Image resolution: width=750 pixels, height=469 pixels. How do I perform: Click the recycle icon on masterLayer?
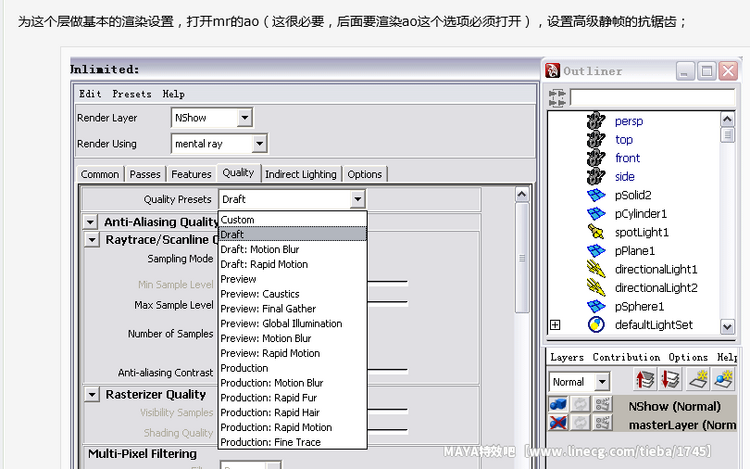[580, 423]
